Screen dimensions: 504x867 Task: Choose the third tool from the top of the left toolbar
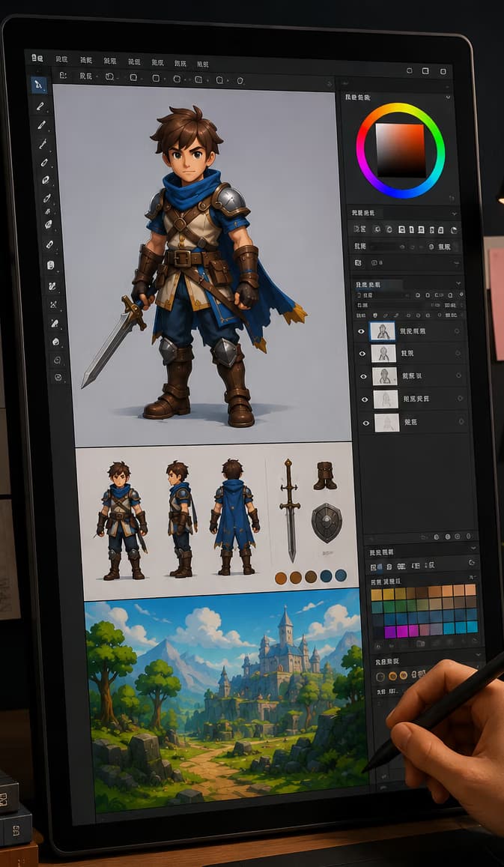coord(41,125)
